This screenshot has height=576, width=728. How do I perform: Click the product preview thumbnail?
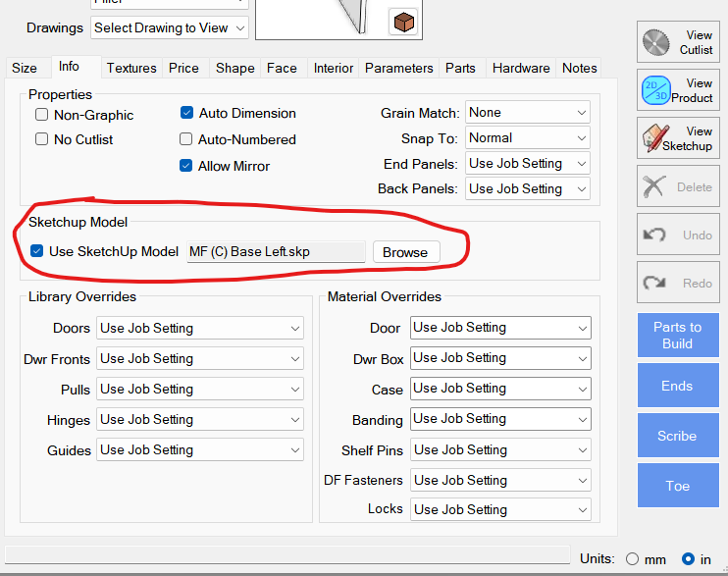point(338,20)
